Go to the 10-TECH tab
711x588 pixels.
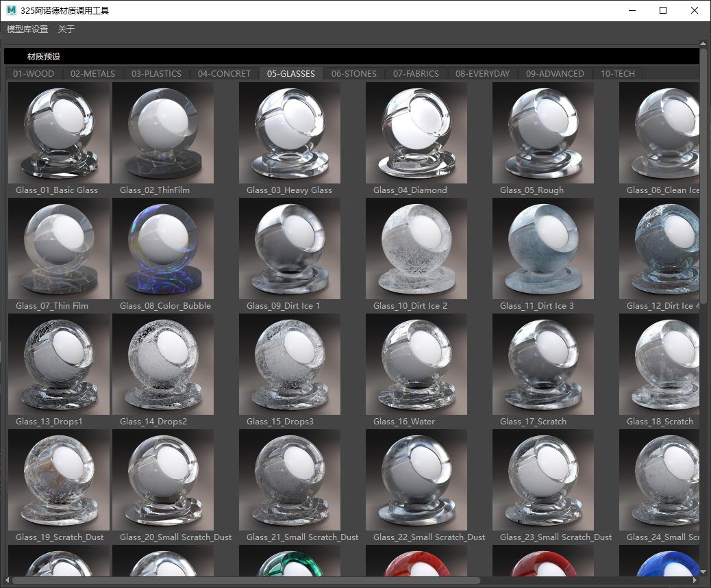tap(617, 74)
